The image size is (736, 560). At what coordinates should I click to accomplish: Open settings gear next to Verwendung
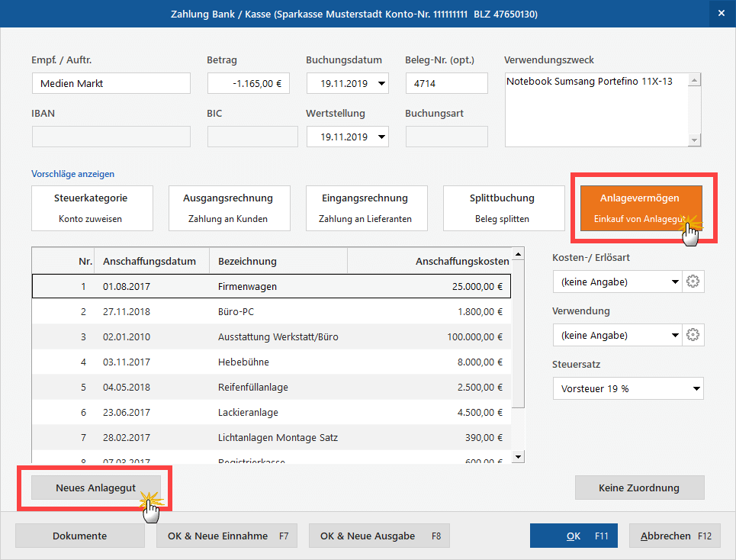(693, 336)
